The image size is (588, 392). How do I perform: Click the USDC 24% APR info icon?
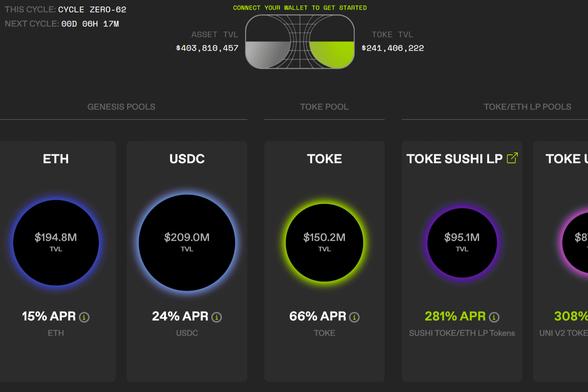(x=216, y=317)
